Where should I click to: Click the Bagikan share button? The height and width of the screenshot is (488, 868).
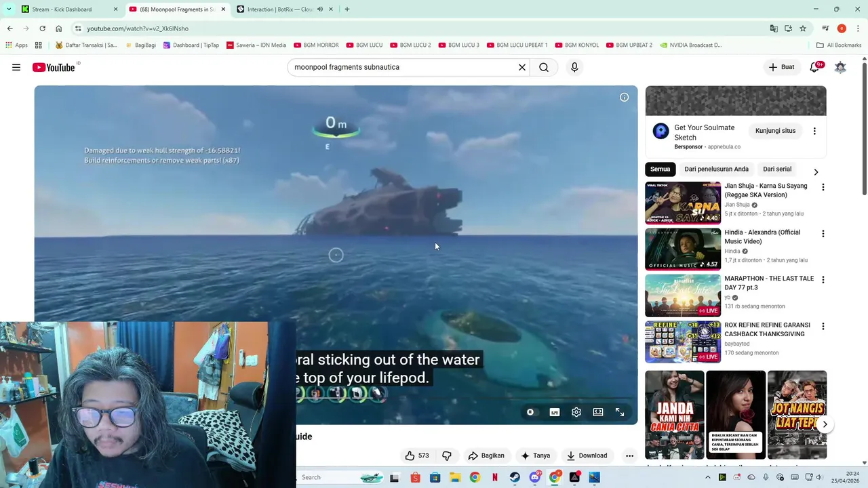tap(486, 455)
